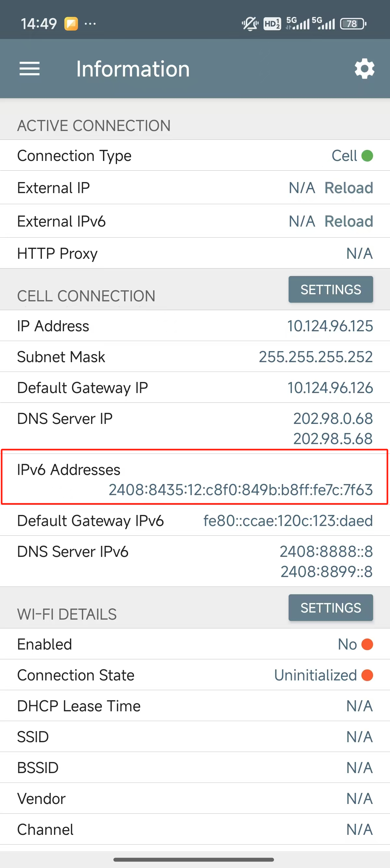Screen dimensions: 390x868
Task: Tap the orange dot beside Wi-Fi Enabled No
Action: point(368,644)
